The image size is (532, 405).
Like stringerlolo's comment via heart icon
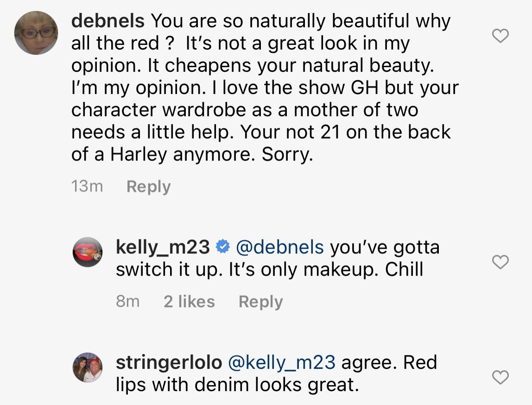click(500, 377)
